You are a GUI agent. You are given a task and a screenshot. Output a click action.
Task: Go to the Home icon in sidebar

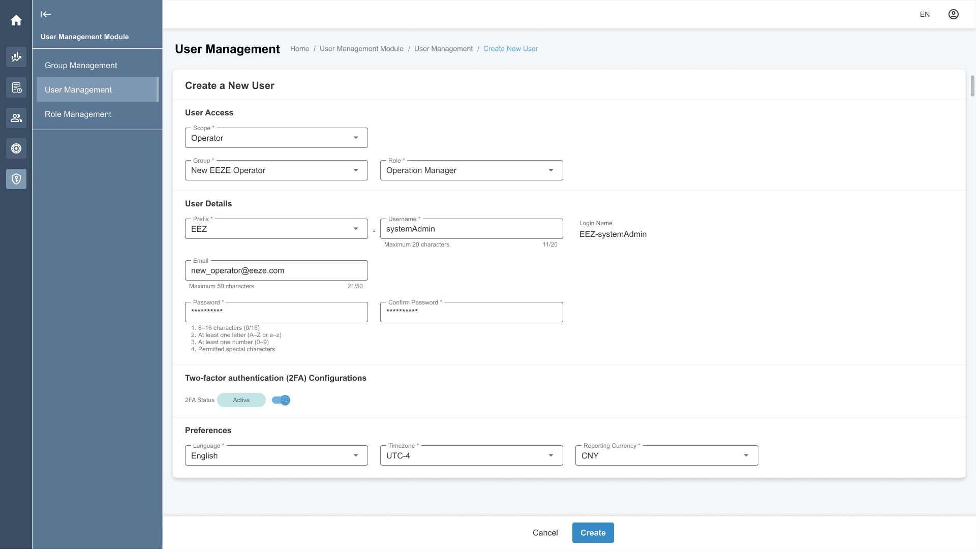click(x=16, y=20)
